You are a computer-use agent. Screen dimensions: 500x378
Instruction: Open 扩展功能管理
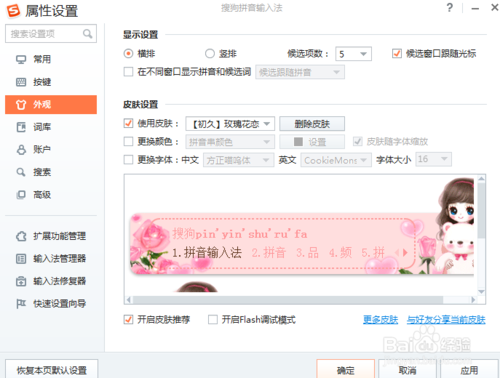pyautogui.click(x=51, y=236)
